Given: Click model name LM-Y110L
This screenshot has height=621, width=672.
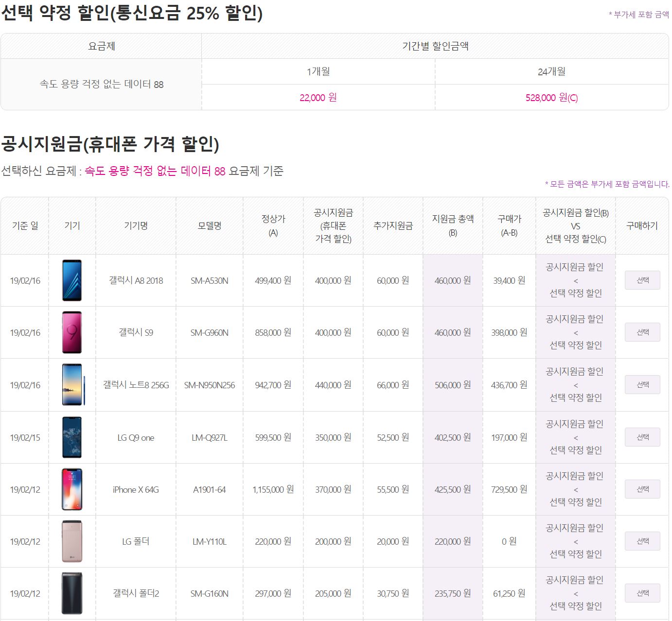Looking at the screenshot, I should [x=210, y=541].
